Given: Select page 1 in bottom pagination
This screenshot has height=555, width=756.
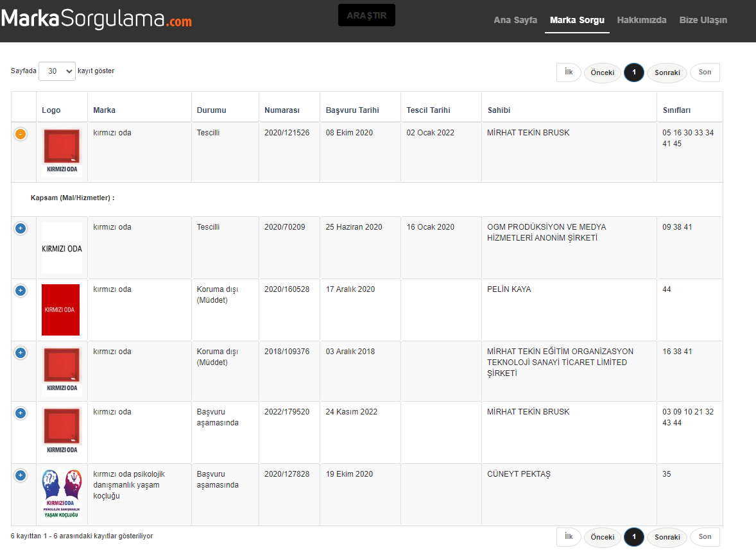Looking at the screenshot, I should click(634, 536).
